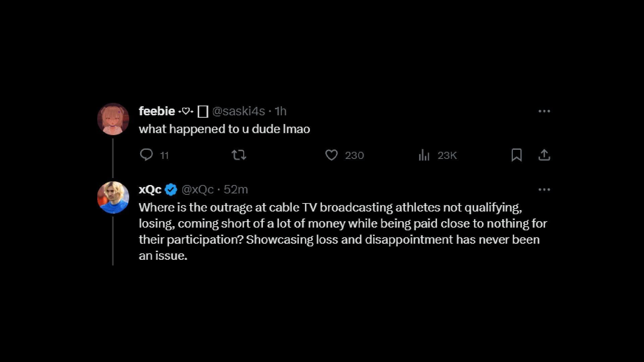The width and height of the screenshot is (644, 362).
Task: Visit the @xQc handle link
Action: click(198, 190)
